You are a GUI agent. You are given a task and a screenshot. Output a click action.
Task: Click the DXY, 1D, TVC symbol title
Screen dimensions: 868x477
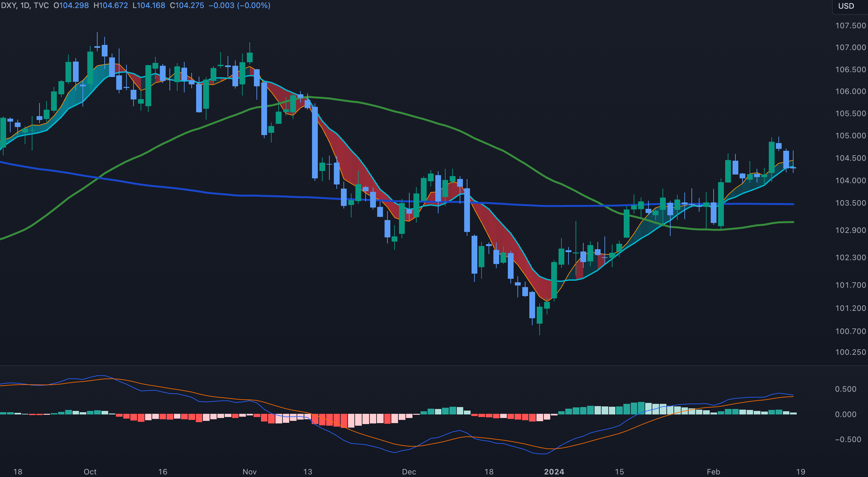pyautogui.click(x=25, y=5)
